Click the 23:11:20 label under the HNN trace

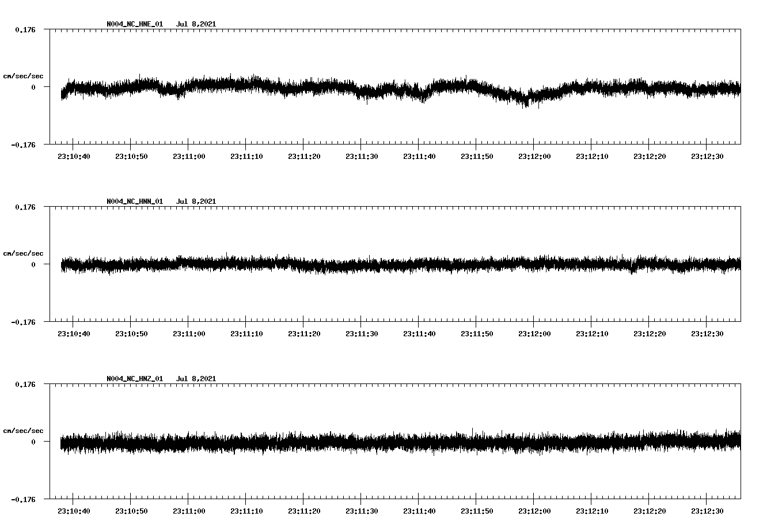[x=304, y=332]
